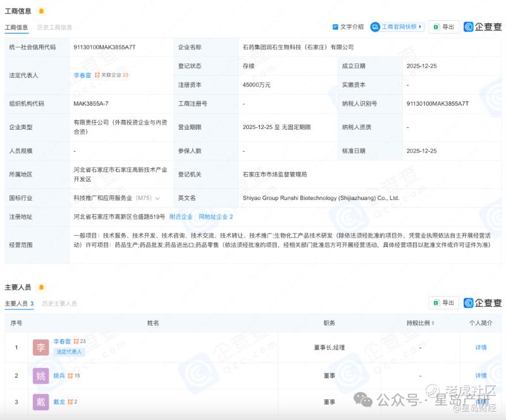The height and width of the screenshot is (420, 506).
Task: Click 登记状态 value 存续
Action: (x=249, y=66)
